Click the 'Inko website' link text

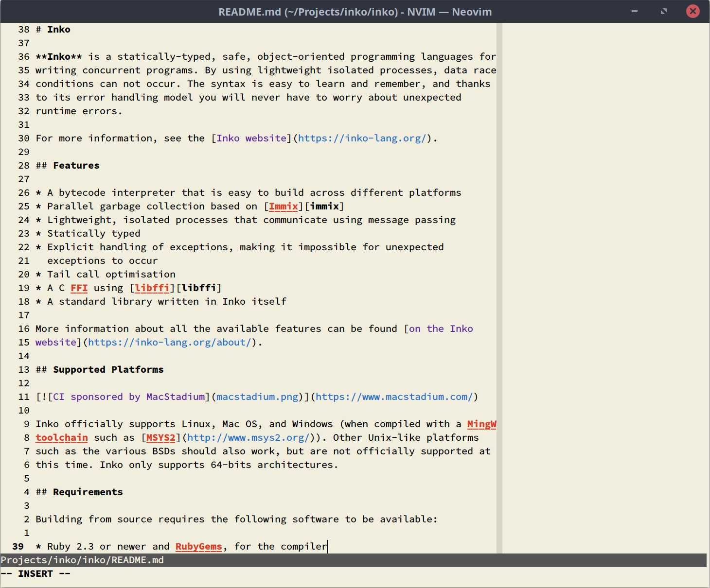[x=251, y=138]
